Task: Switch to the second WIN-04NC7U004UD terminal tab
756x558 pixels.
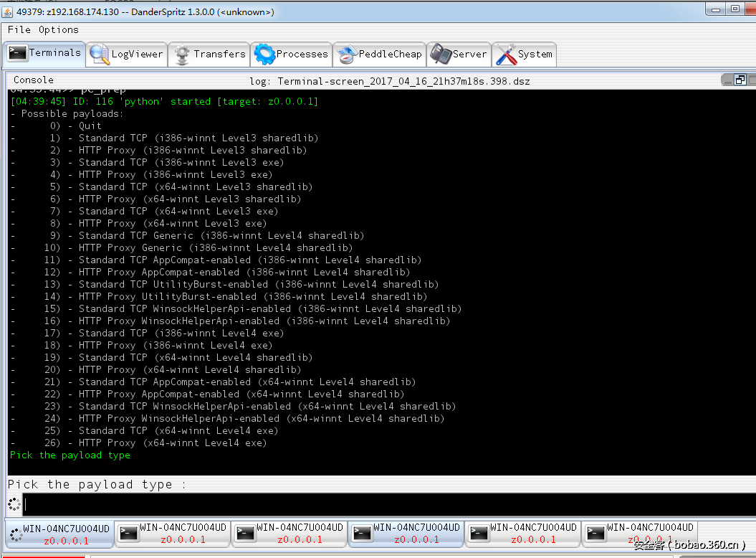Action: click(x=173, y=534)
